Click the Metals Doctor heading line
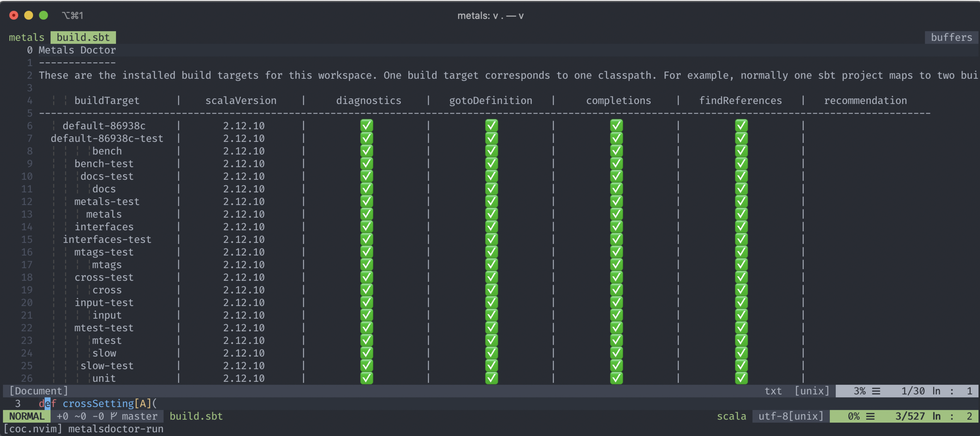 pos(77,50)
